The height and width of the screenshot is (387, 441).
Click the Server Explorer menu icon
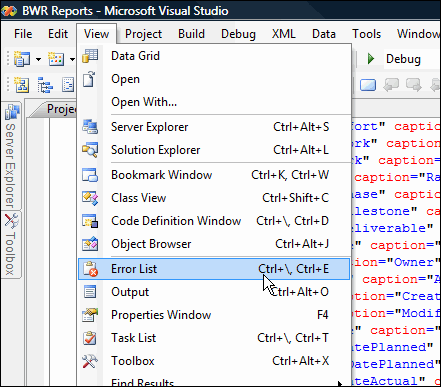click(90, 127)
